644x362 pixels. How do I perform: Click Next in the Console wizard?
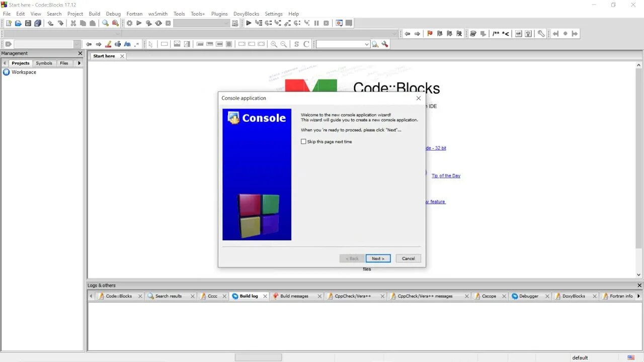point(378,258)
